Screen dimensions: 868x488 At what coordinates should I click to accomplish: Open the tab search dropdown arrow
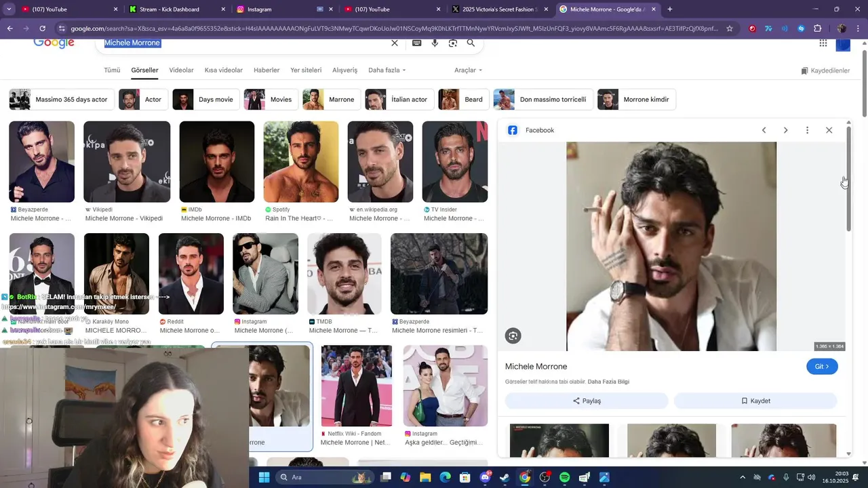pyautogui.click(x=9, y=9)
